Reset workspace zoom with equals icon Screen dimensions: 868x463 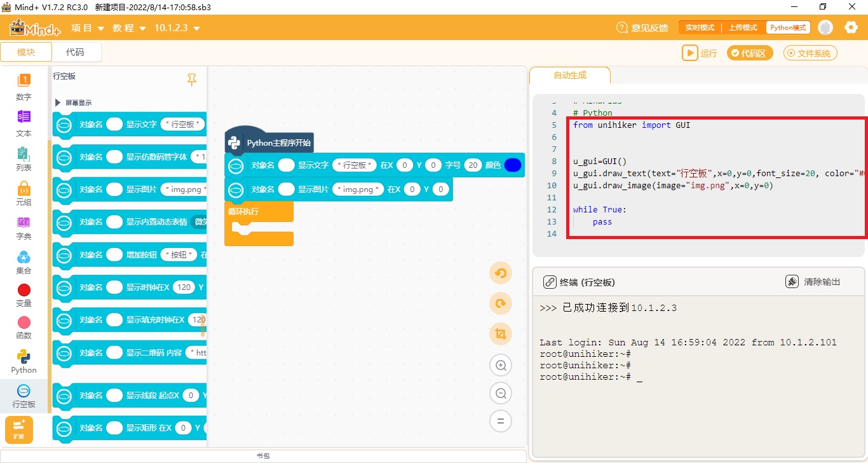click(x=501, y=421)
